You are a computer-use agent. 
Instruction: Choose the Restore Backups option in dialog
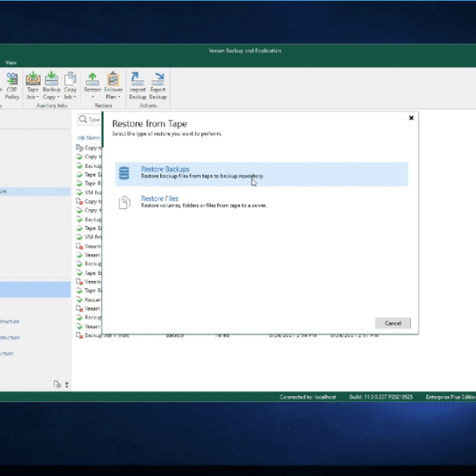point(261,174)
